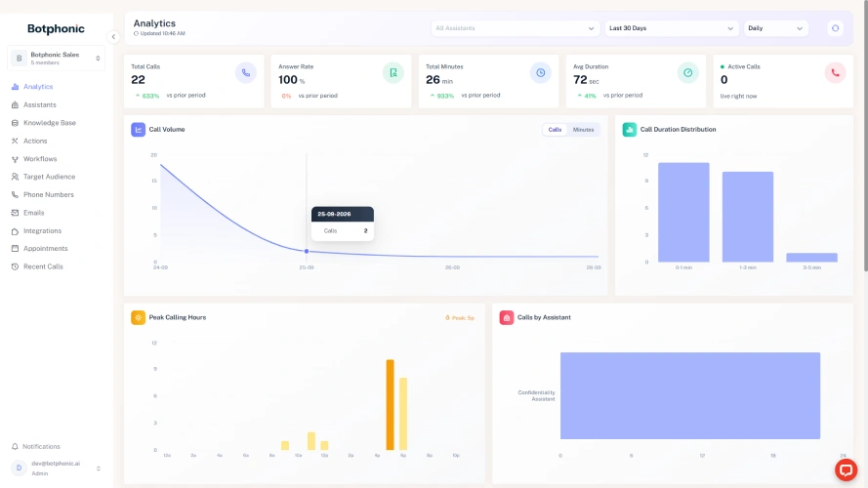Open the Assistants section
The width and height of the screenshot is (868, 488).
click(x=40, y=104)
